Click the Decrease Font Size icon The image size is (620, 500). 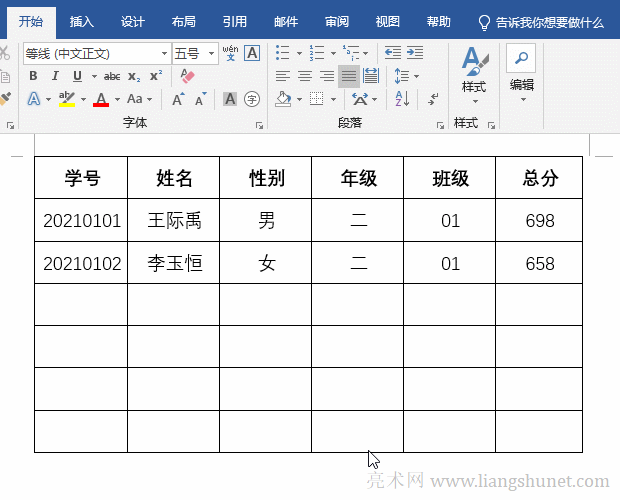click(x=201, y=99)
